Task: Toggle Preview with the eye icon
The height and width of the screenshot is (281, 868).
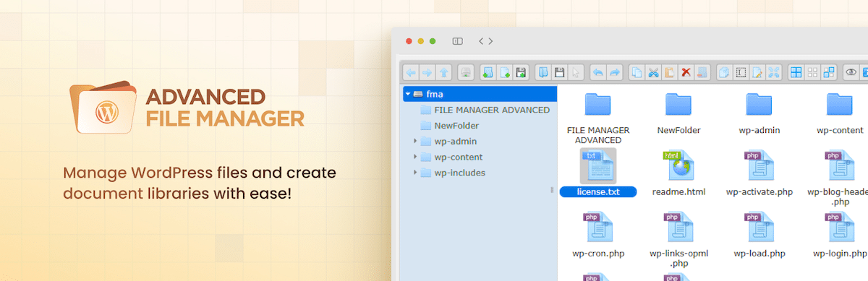Action: click(x=851, y=72)
